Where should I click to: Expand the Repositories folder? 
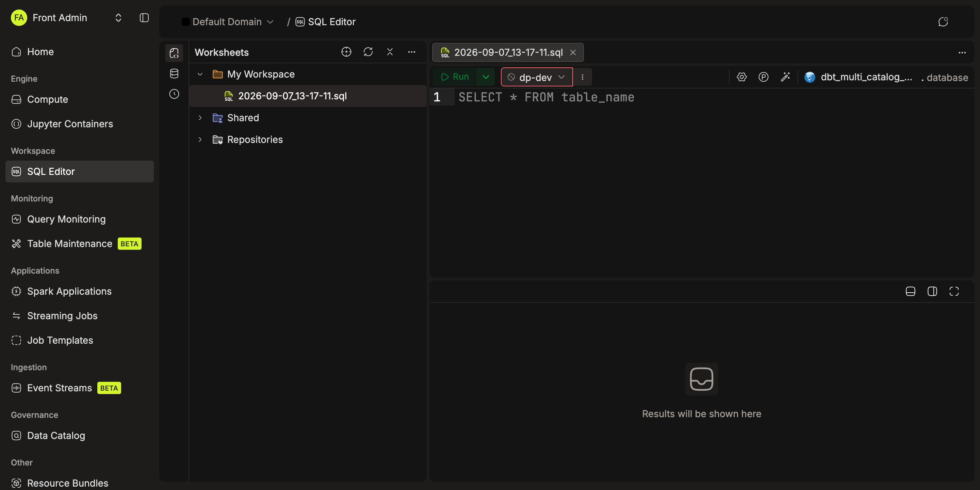pyautogui.click(x=200, y=139)
